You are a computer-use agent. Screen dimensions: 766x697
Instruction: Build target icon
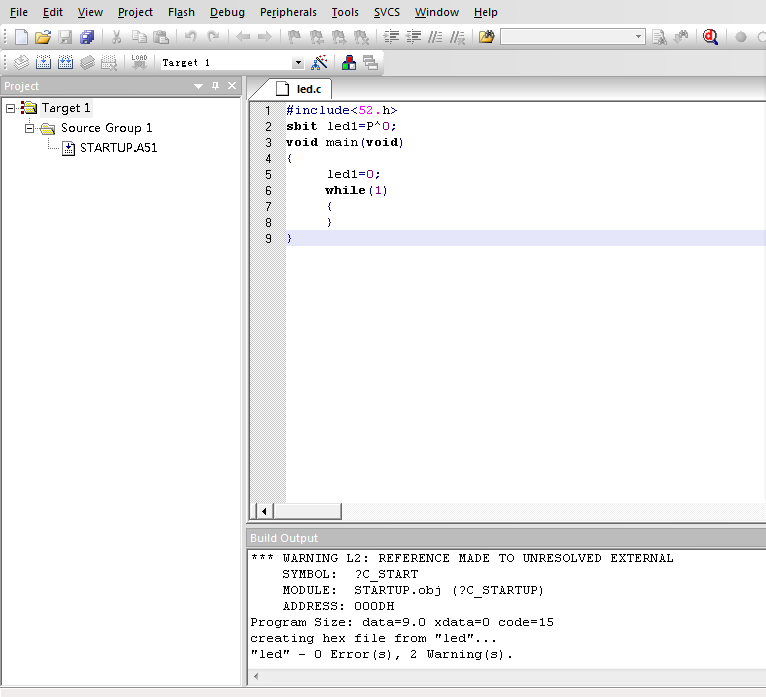click(43, 63)
